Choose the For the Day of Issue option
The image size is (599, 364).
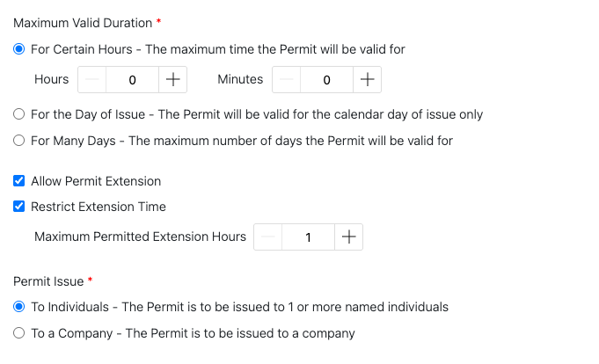pyautogui.click(x=19, y=114)
